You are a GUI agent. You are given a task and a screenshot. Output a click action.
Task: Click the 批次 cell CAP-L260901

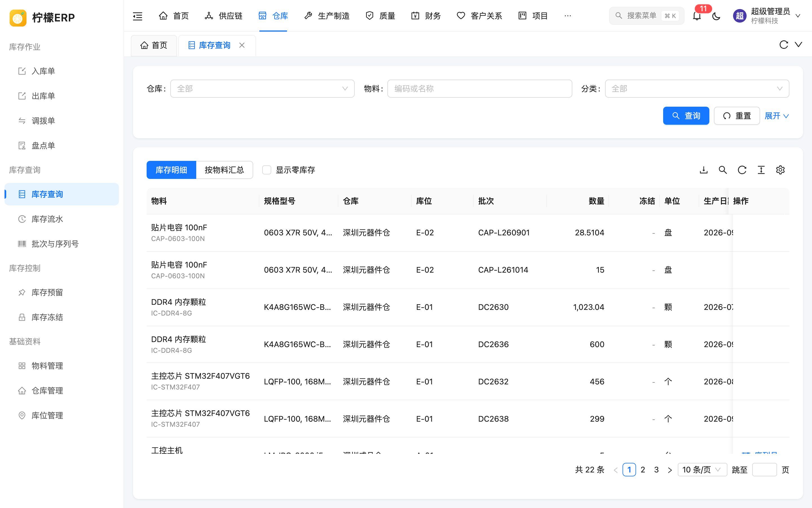(x=504, y=233)
